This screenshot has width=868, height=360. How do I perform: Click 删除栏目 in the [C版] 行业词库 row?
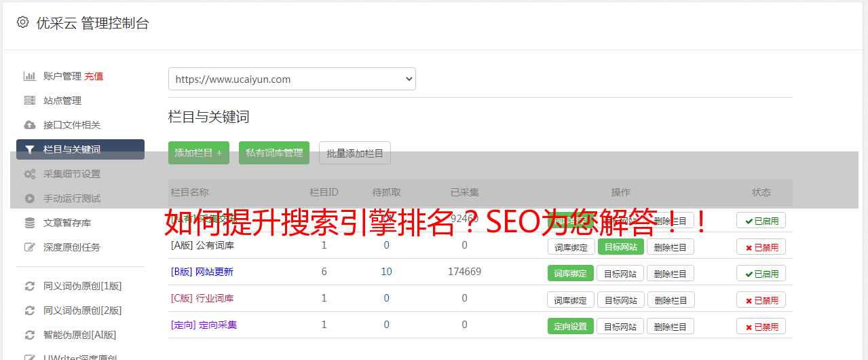[x=671, y=300]
